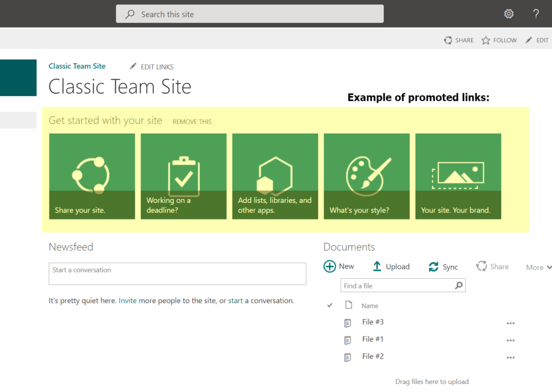Expand the More dropdown in Documents
This screenshot has width=552, height=392.
pyautogui.click(x=539, y=267)
